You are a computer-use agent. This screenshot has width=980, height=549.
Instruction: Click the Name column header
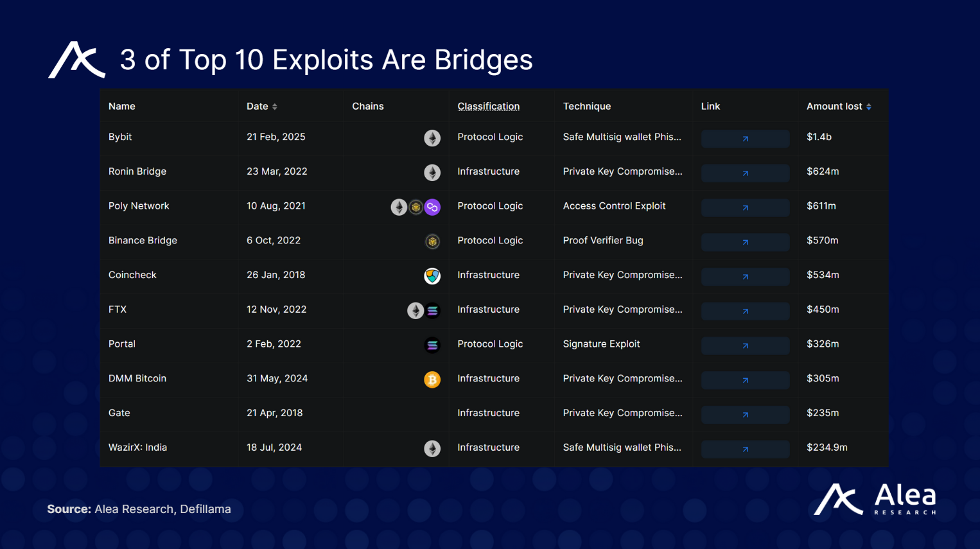click(122, 107)
